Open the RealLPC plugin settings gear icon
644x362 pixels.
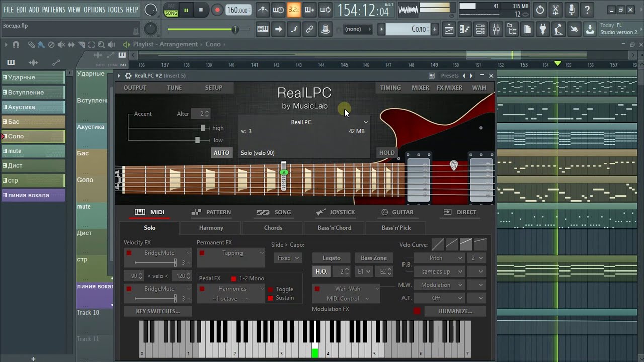point(128,76)
